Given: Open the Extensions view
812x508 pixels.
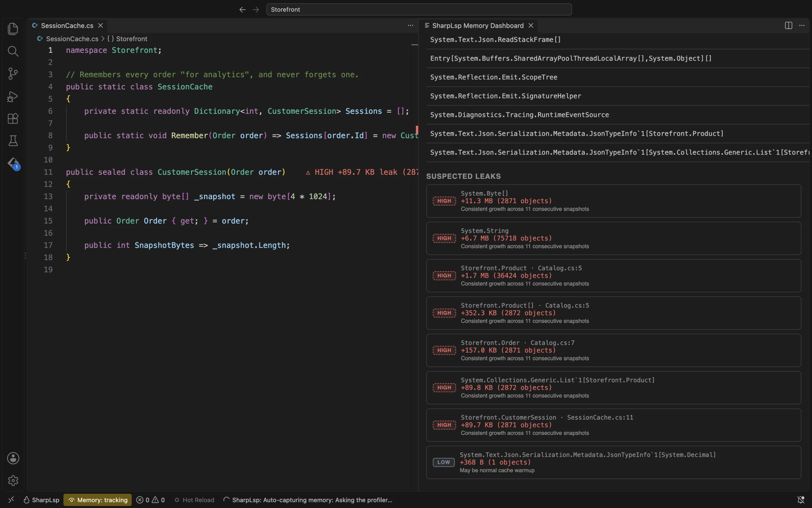Looking at the screenshot, I should tap(13, 119).
